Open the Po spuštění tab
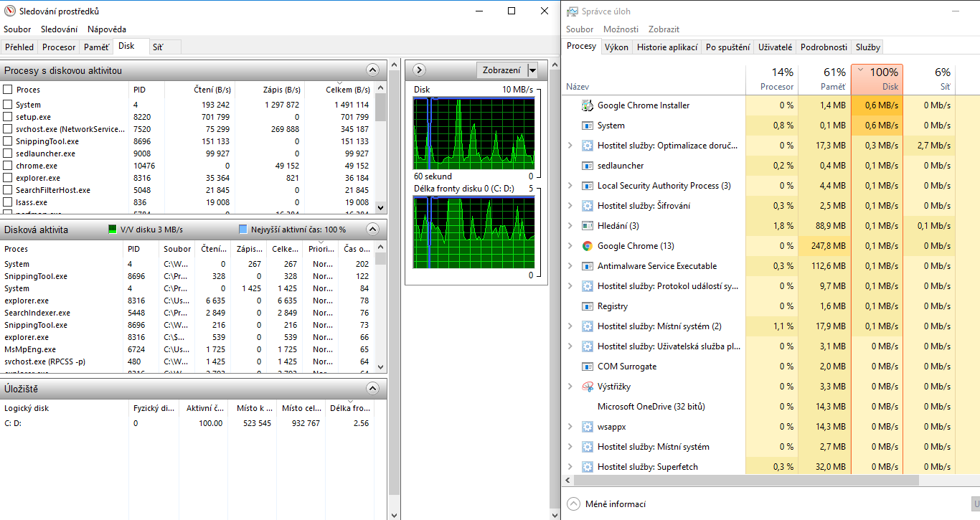This screenshot has width=980, height=520. tap(728, 47)
